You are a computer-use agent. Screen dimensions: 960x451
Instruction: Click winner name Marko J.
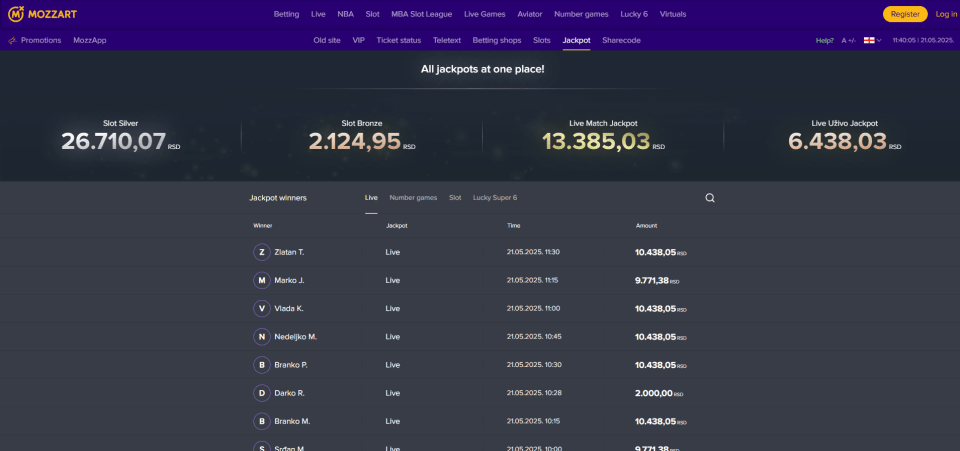pyautogui.click(x=289, y=280)
